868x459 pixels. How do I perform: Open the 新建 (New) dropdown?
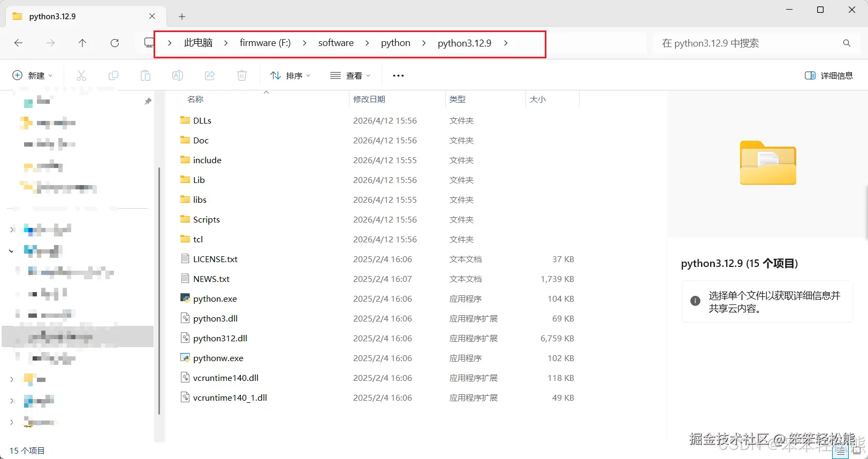(33, 75)
